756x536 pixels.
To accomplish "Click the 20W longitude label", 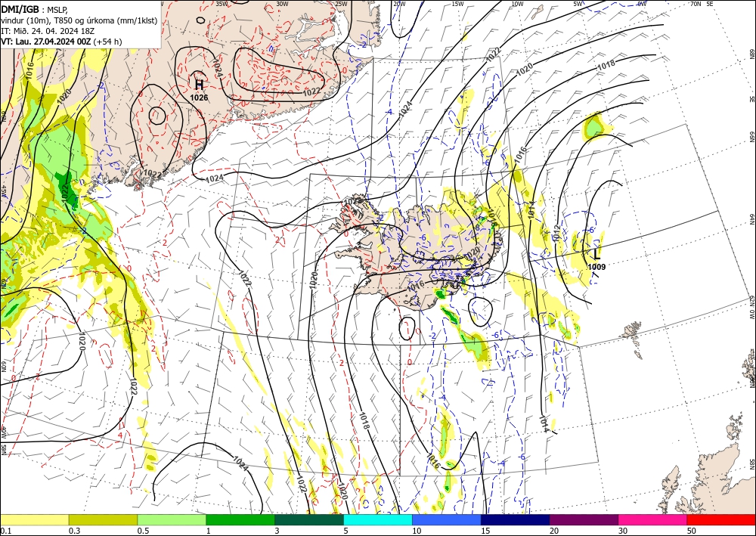I will (399, 4).
